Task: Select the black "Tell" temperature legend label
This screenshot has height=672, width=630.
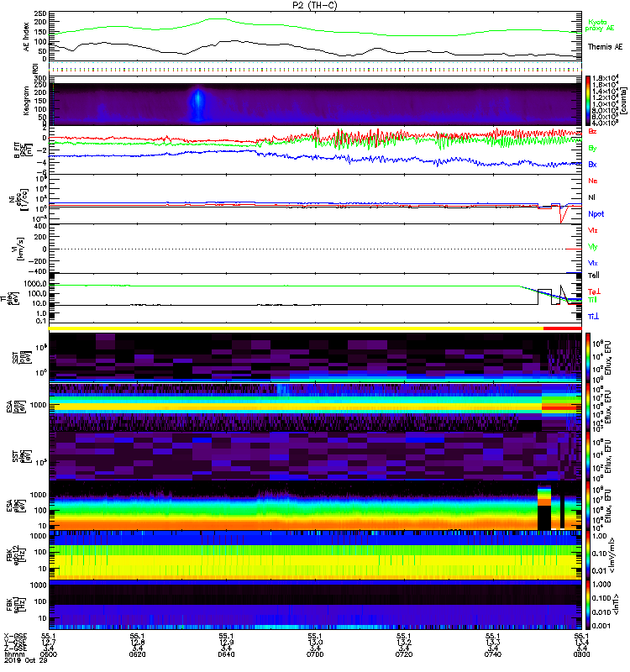Action: pos(593,276)
